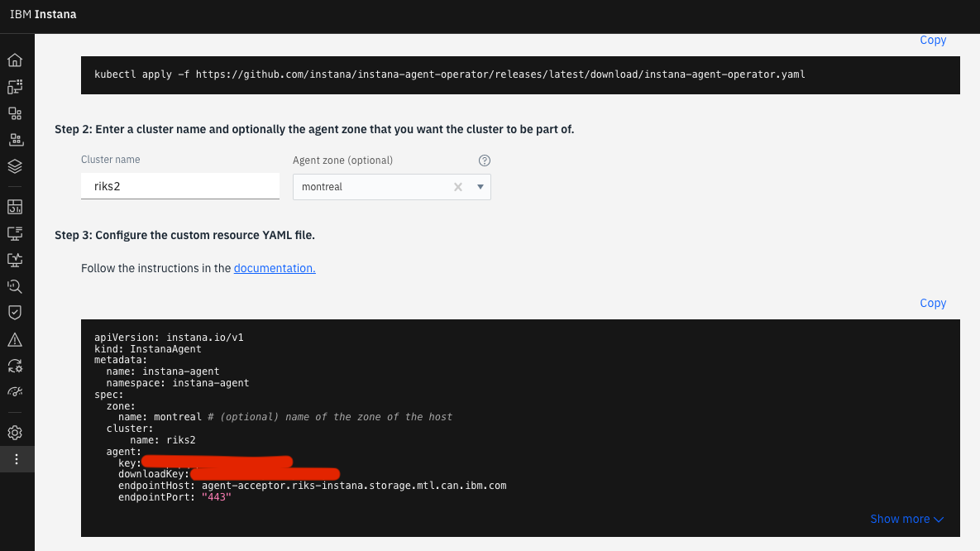Open the Analytics magnifier icon

(15, 286)
